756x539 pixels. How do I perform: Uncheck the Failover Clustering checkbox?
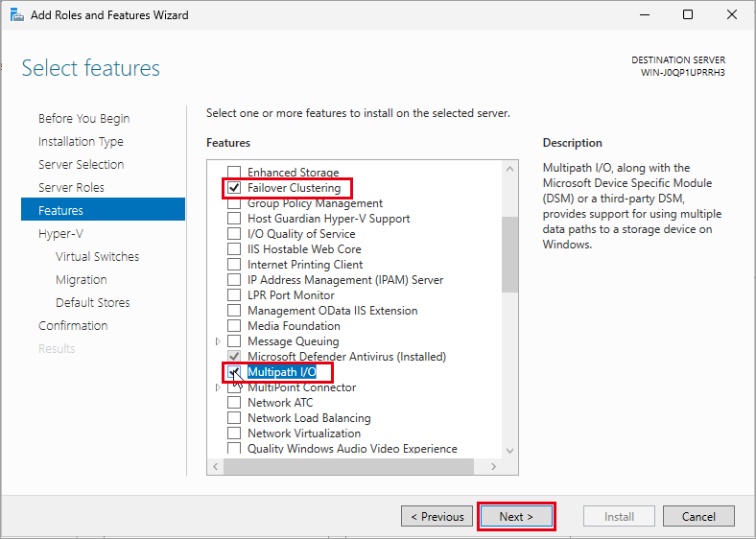pos(234,188)
